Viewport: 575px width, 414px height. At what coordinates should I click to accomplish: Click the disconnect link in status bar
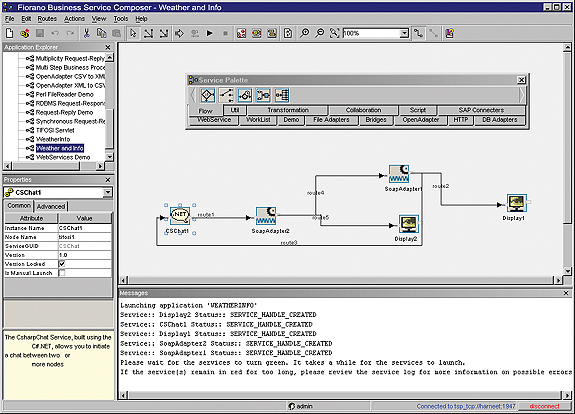coord(545,406)
